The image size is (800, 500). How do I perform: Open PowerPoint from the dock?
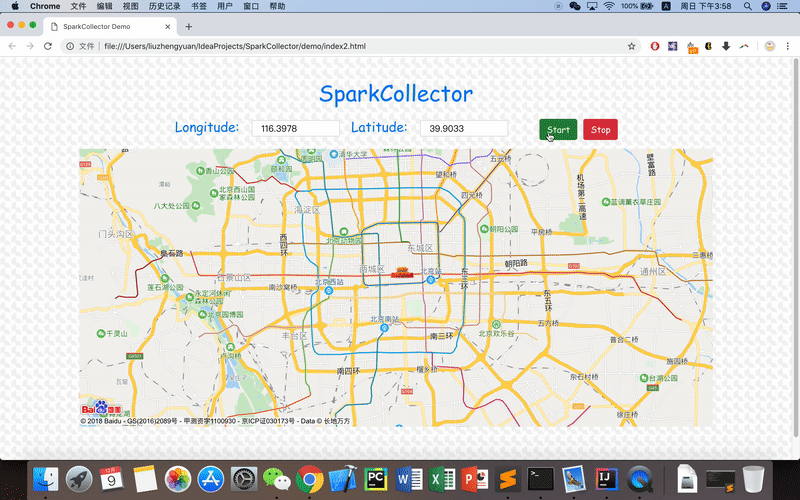474,479
